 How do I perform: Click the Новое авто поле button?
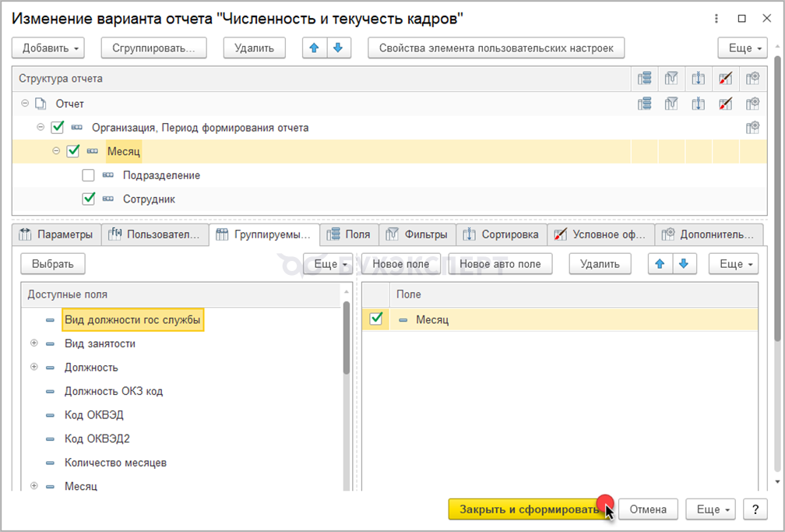point(500,264)
